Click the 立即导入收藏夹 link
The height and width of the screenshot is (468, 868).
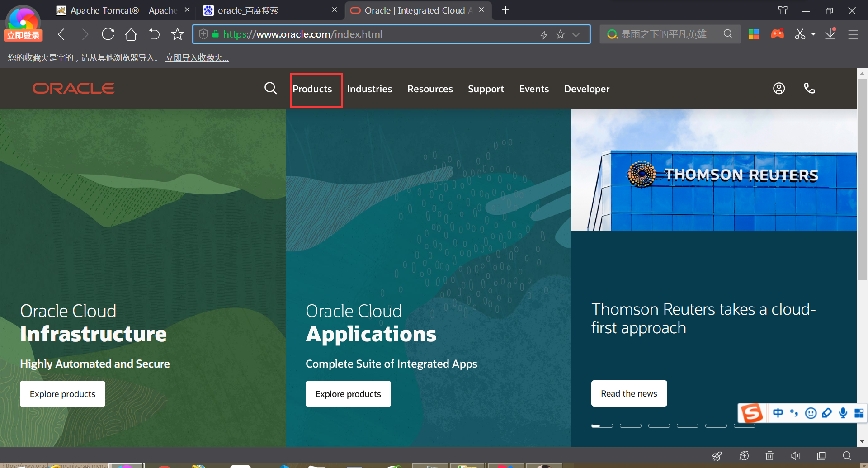tap(197, 58)
